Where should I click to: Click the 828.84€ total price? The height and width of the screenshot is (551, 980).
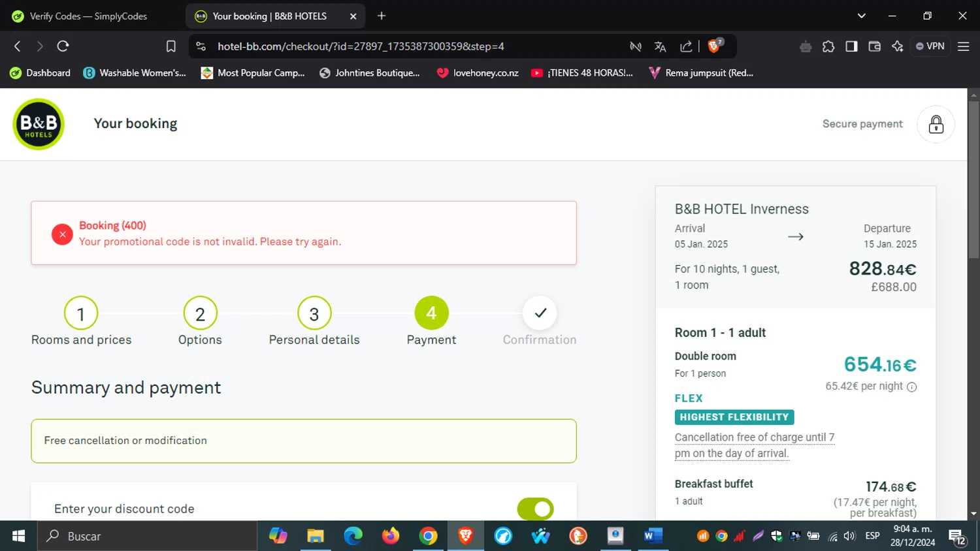coord(882,268)
